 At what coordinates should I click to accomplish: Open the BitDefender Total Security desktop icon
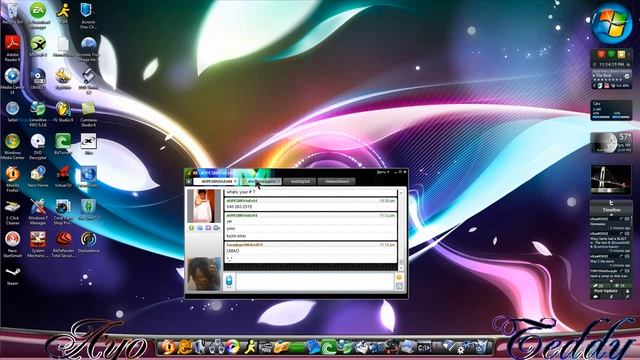(63, 244)
